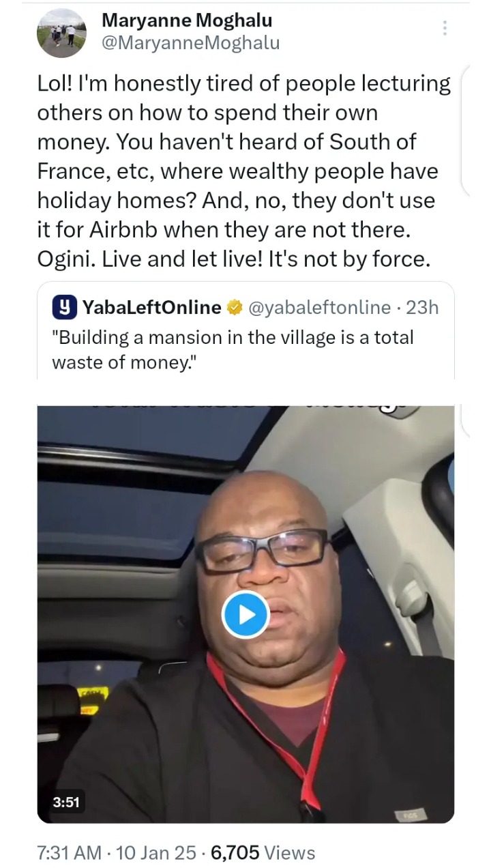491x868 pixels.
Task: Open the video thumbnail of man in car
Action: point(245,614)
